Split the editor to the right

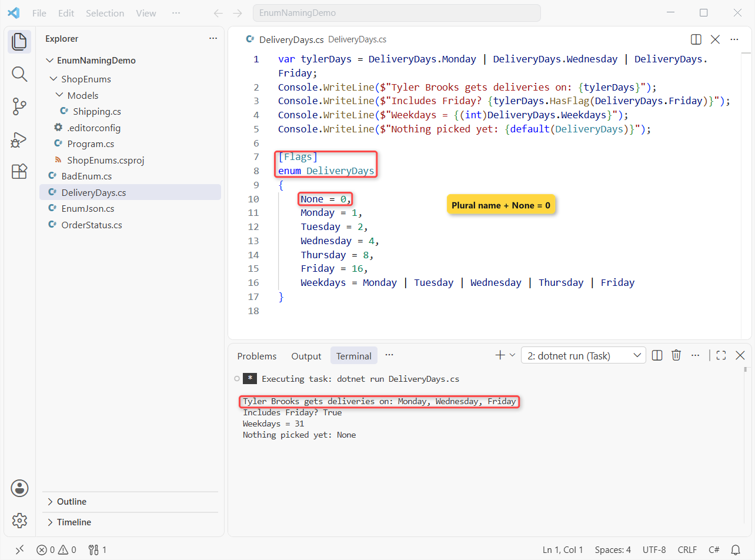pos(696,39)
